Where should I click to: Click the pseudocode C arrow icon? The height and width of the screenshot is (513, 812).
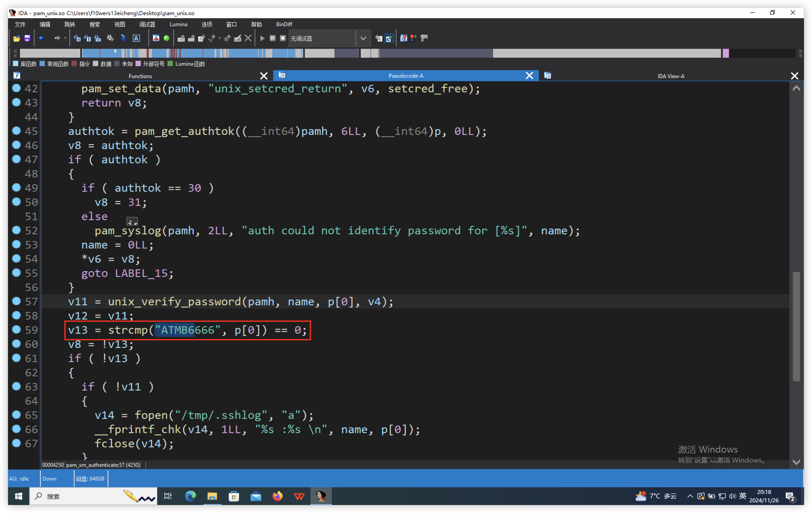coord(379,38)
